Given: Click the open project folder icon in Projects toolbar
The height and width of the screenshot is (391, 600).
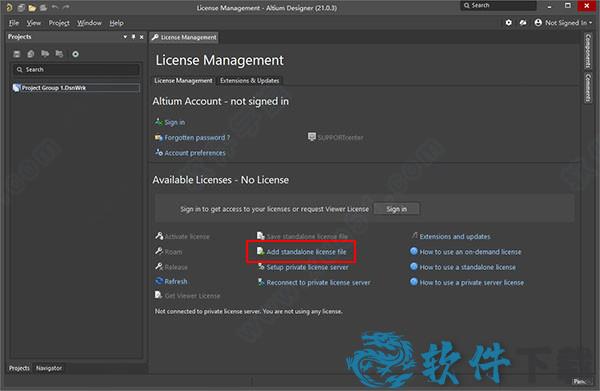Looking at the screenshot, I should click(45, 54).
